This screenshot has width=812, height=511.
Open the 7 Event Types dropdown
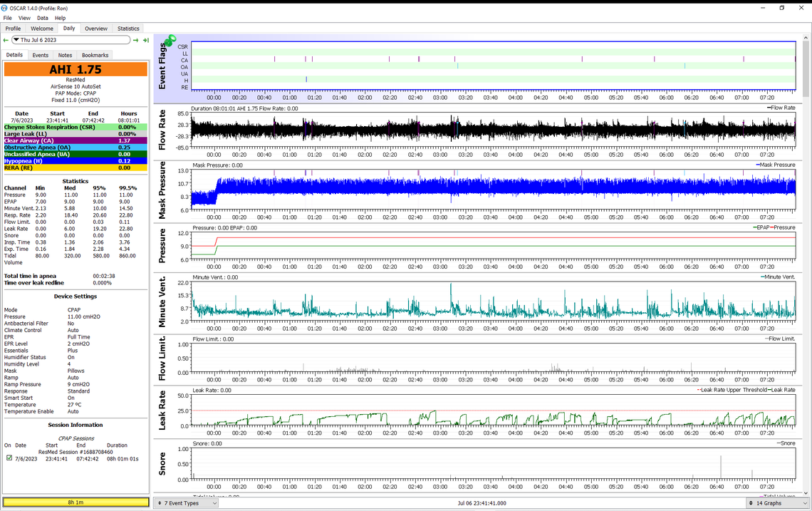coord(187,503)
